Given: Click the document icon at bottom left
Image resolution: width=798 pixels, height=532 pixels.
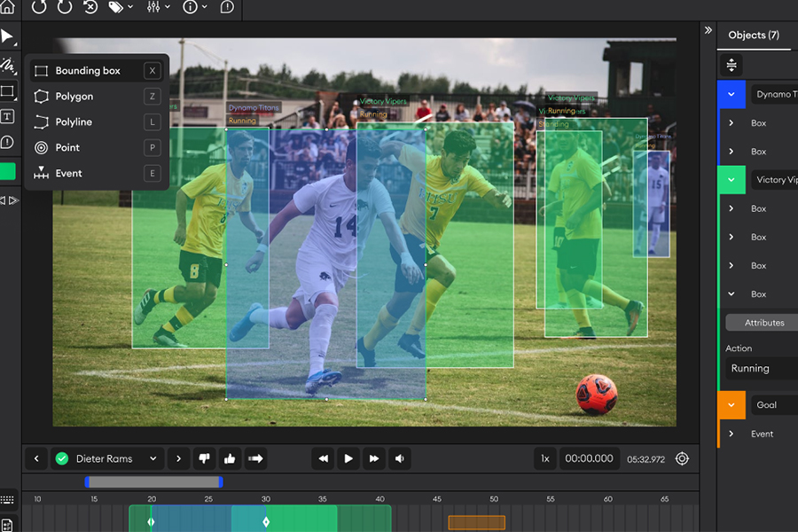Looking at the screenshot, I should 7,526.
